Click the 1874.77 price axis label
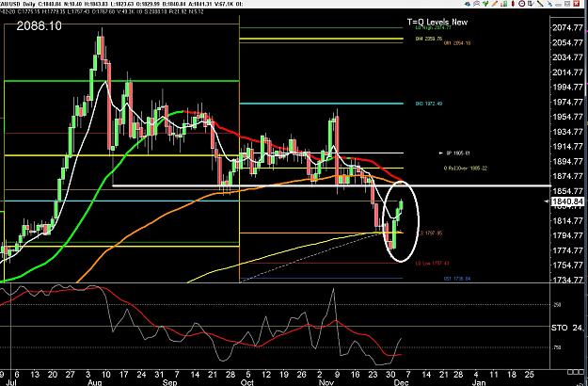The width and height of the screenshot is (588, 386). 567,176
